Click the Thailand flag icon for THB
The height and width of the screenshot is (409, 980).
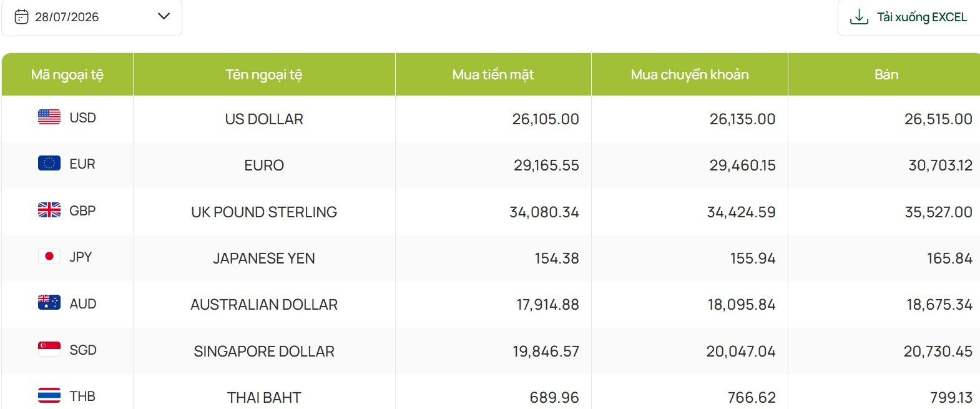coord(49,395)
